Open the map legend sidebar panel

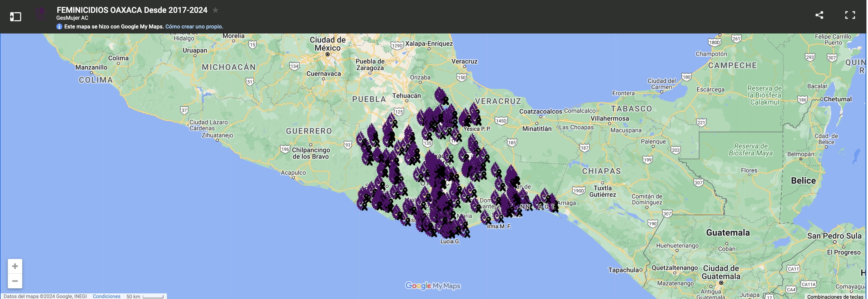click(x=16, y=17)
